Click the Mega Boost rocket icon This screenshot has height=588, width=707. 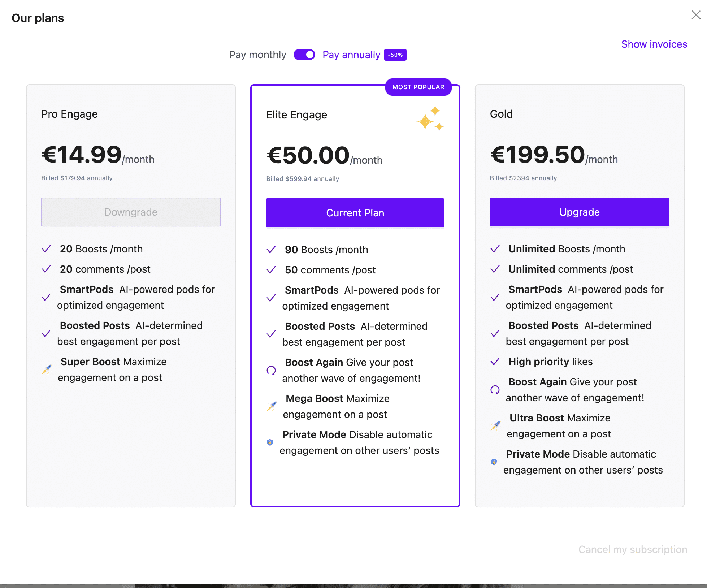(272, 406)
